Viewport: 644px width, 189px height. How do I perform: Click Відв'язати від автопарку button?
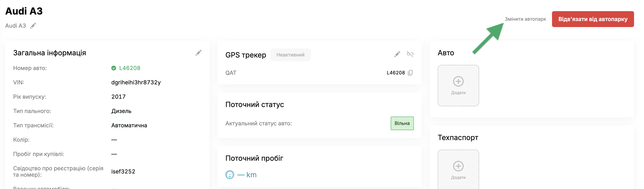click(x=593, y=19)
